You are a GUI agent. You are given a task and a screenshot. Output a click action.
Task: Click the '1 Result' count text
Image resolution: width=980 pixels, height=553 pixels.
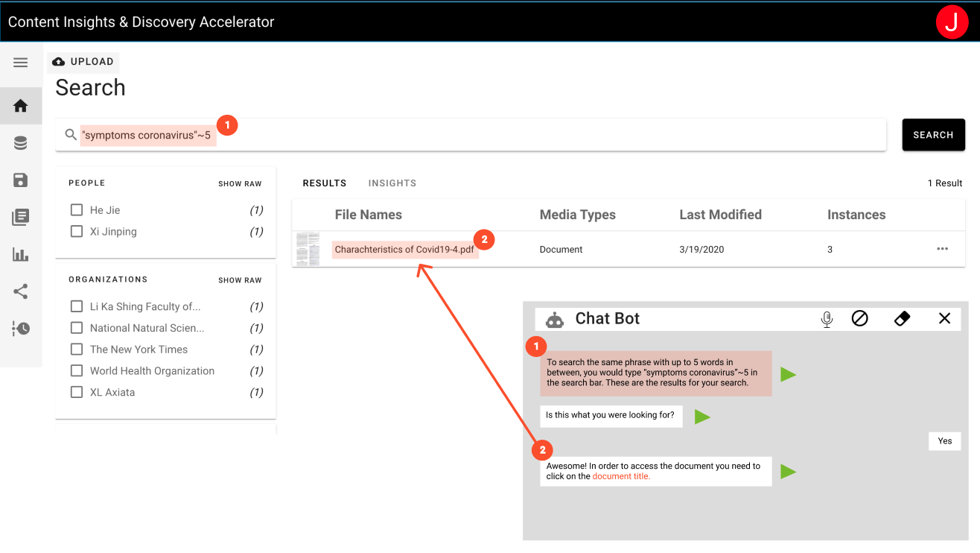(945, 183)
